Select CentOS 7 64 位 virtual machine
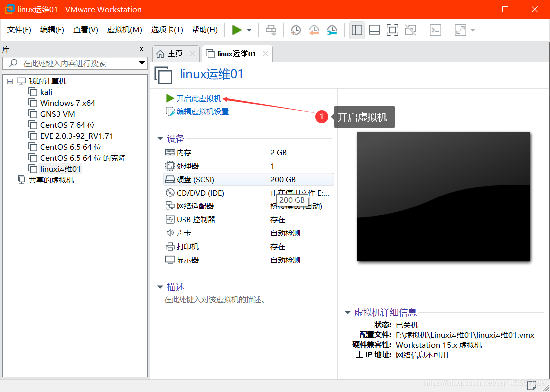This screenshot has width=550, height=392. click(67, 125)
